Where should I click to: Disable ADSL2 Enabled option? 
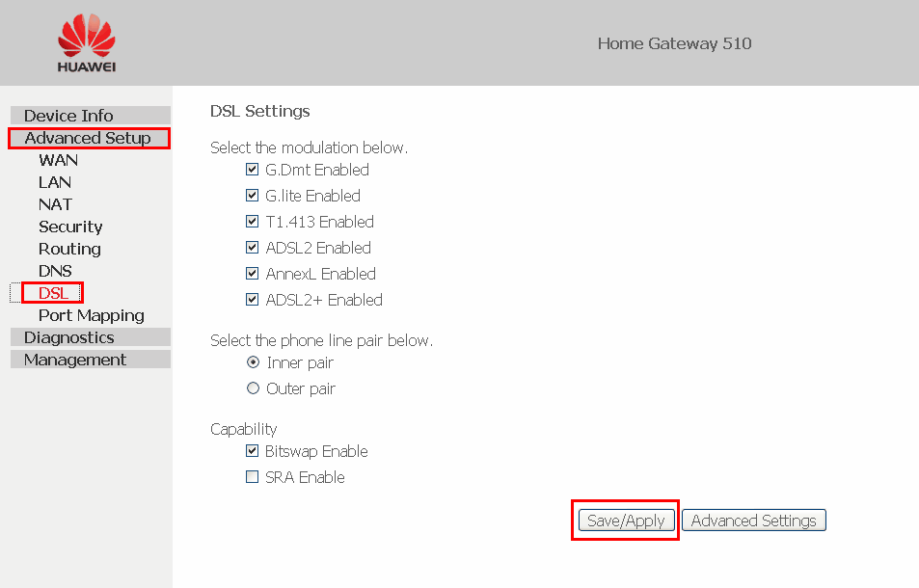click(x=252, y=248)
